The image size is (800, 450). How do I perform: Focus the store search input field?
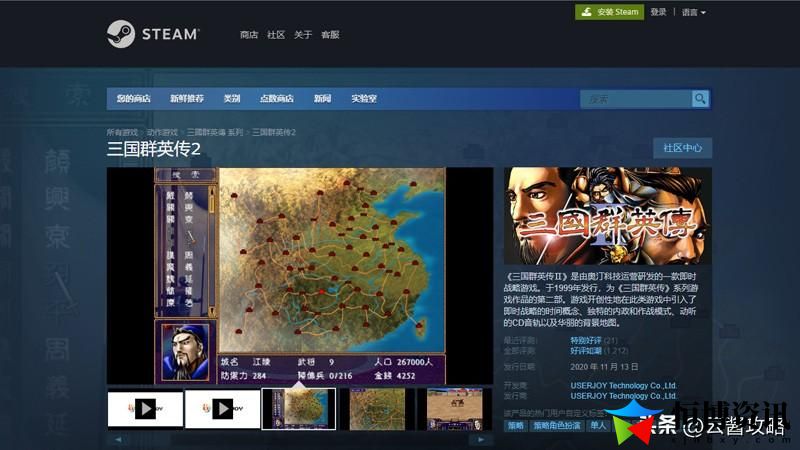[636, 99]
